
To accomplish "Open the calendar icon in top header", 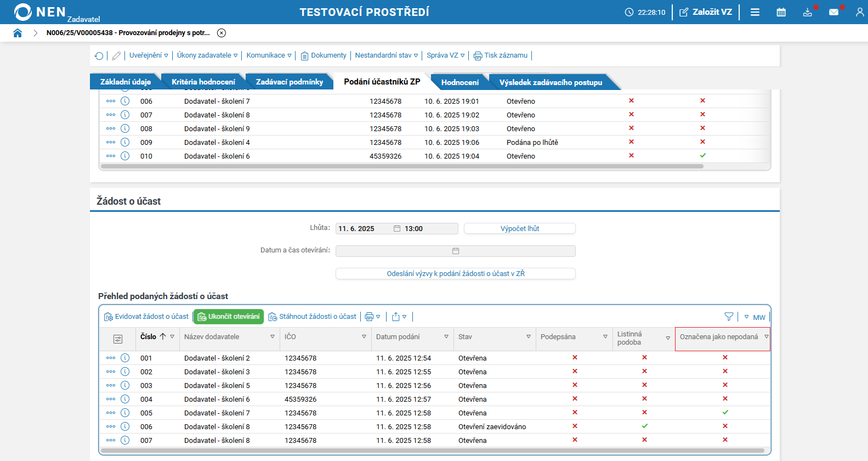I will pyautogui.click(x=781, y=12).
